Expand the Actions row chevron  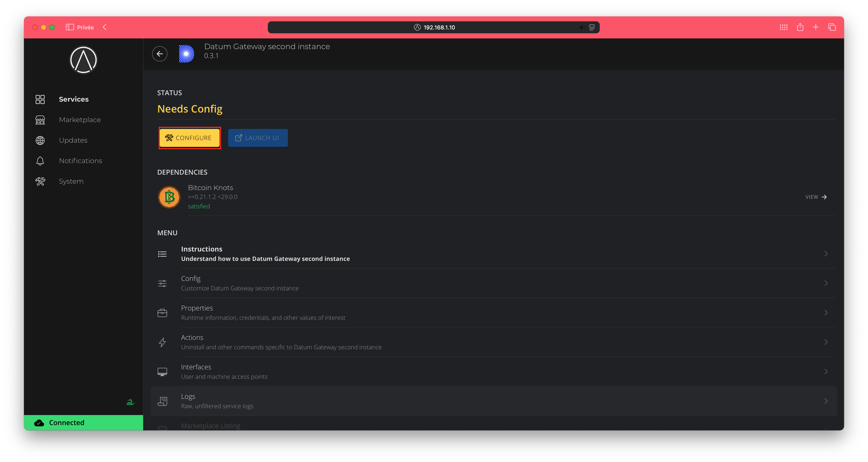tap(825, 342)
